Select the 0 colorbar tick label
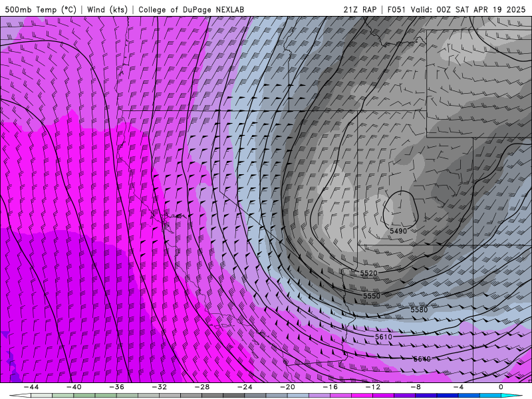This screenshot has height=399, width=532. point(501,387)
